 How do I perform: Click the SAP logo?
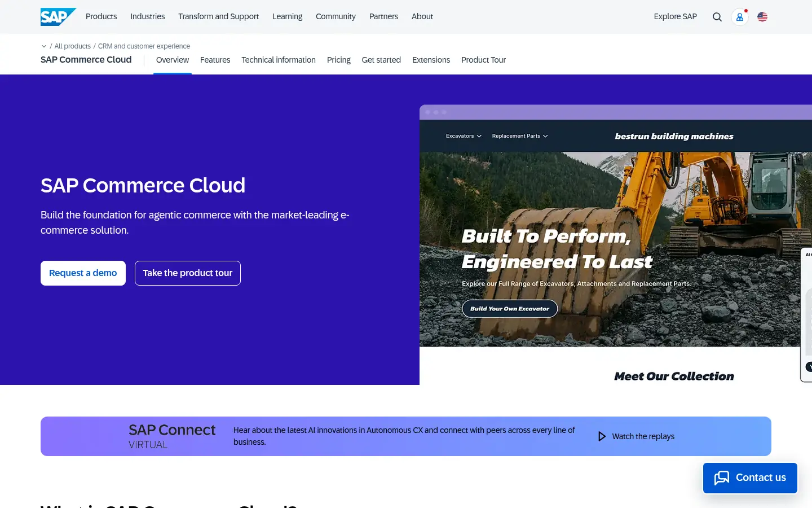(58, 17)
